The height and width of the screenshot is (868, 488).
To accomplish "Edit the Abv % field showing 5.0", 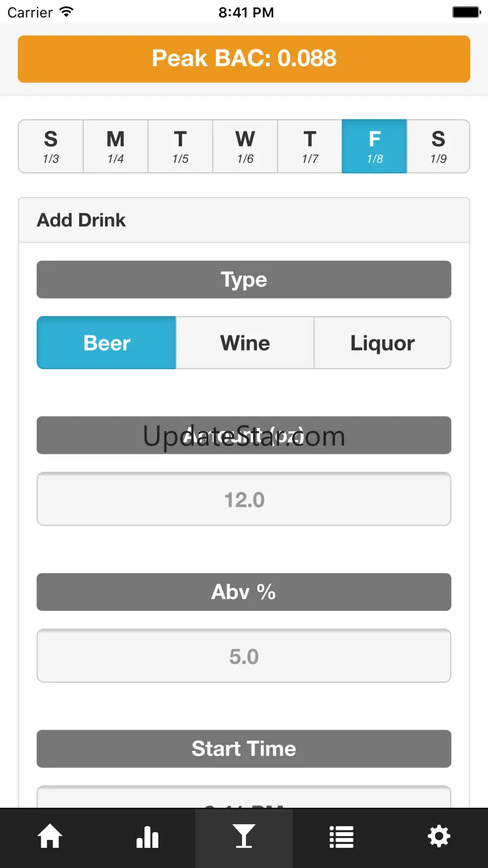I will (x=244, y=656).
